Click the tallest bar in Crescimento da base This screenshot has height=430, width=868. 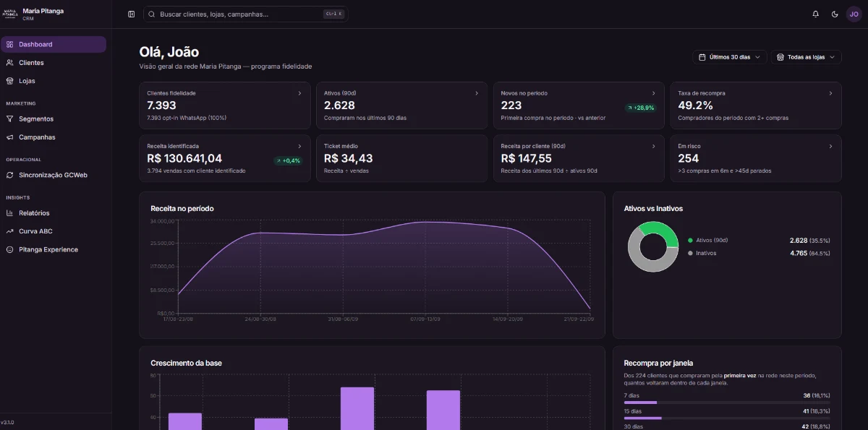pos(357,408)
